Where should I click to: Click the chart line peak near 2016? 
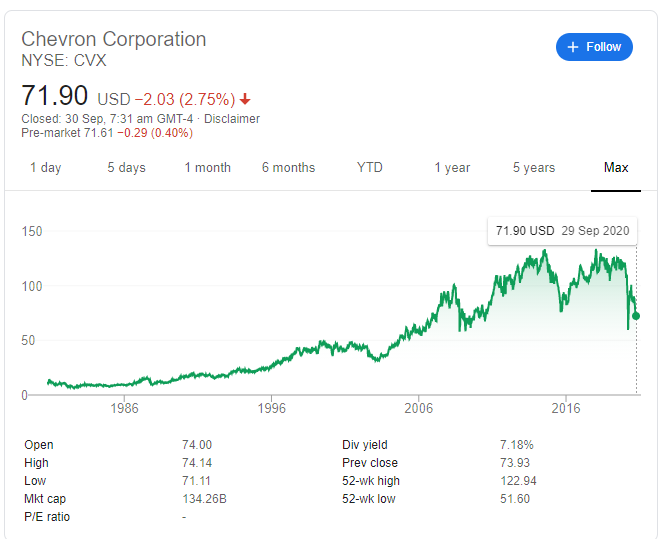coord(544,251)
